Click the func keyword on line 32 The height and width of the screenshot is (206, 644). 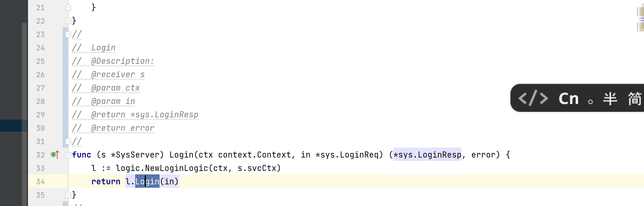[x=82, y=155]
